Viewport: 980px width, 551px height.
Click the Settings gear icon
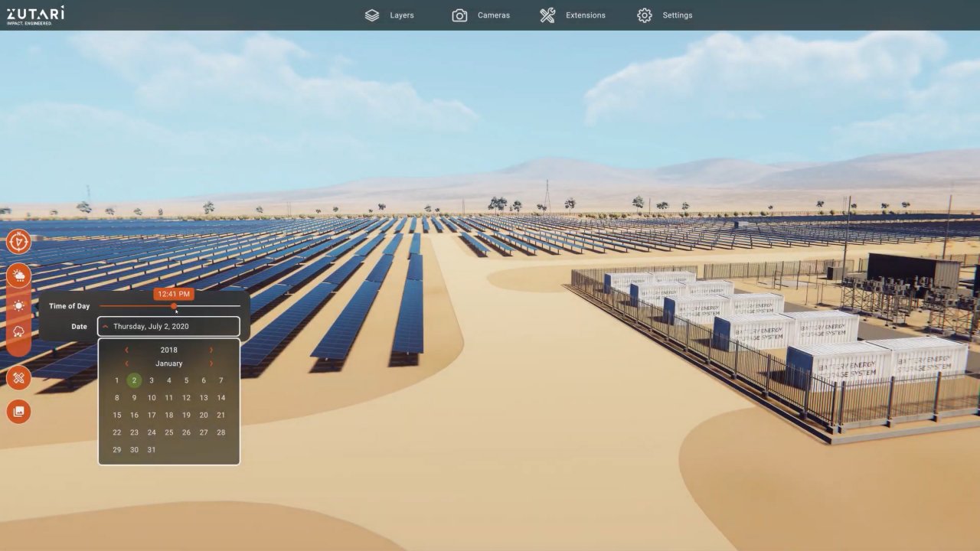(645, 15)
